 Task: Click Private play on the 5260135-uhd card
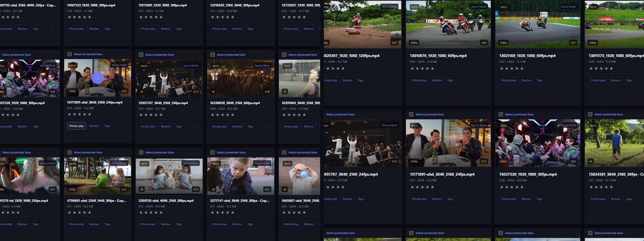click(x=148, y=224)
